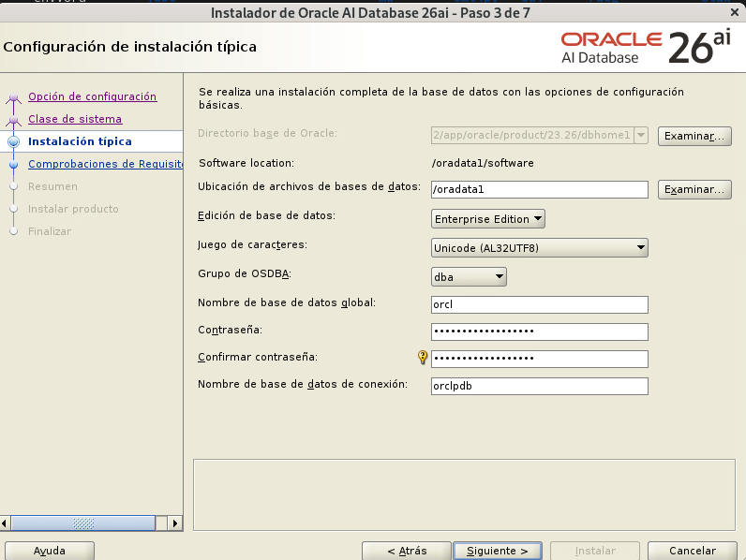746x560 pixels.
Task: Focus the Nombre de base de datos global field
Action: tap(540, 304)
